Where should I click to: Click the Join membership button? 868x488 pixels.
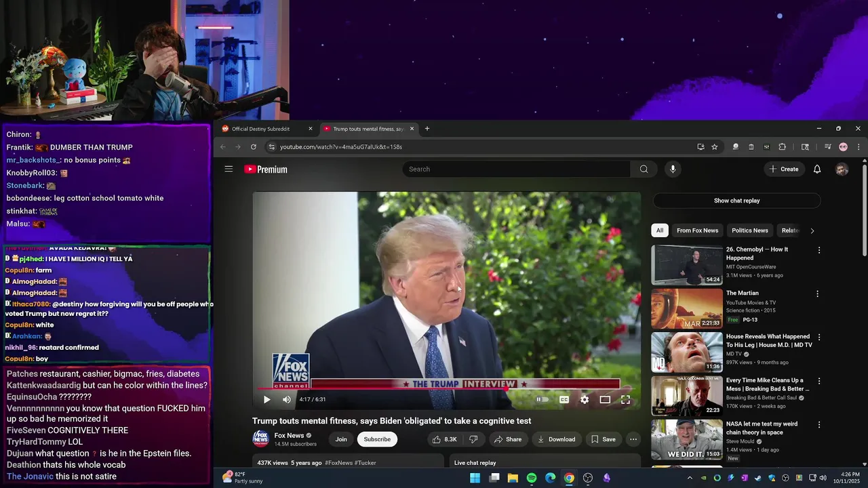pos(341,439)
